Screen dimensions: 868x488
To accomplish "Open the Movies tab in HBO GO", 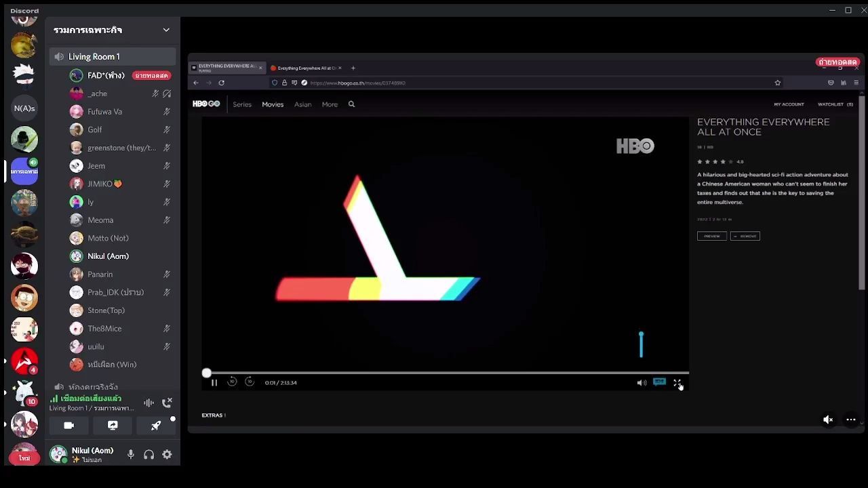I will (x=273, y=104).
